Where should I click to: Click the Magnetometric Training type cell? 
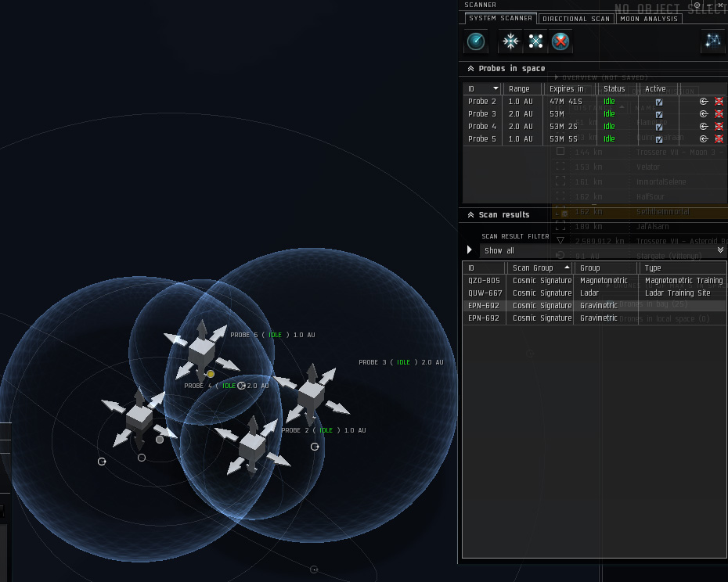coord(684,280)
